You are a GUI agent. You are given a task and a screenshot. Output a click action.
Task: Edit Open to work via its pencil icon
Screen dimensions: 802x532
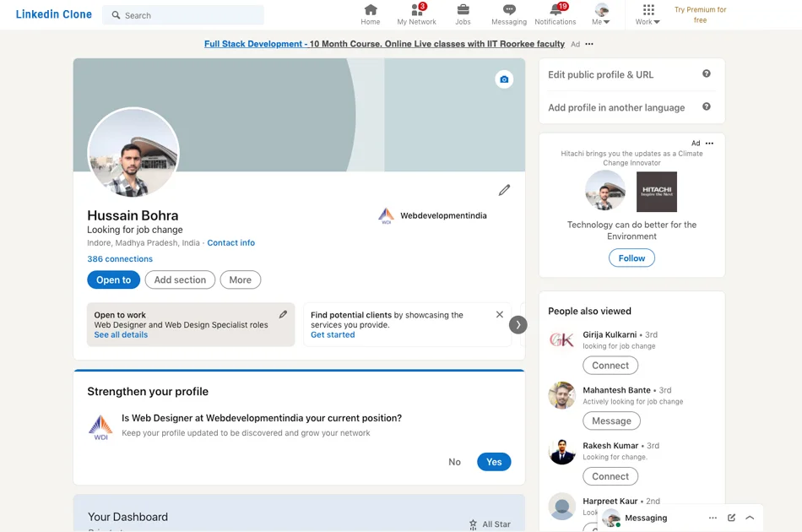click(x=284, y=313)
